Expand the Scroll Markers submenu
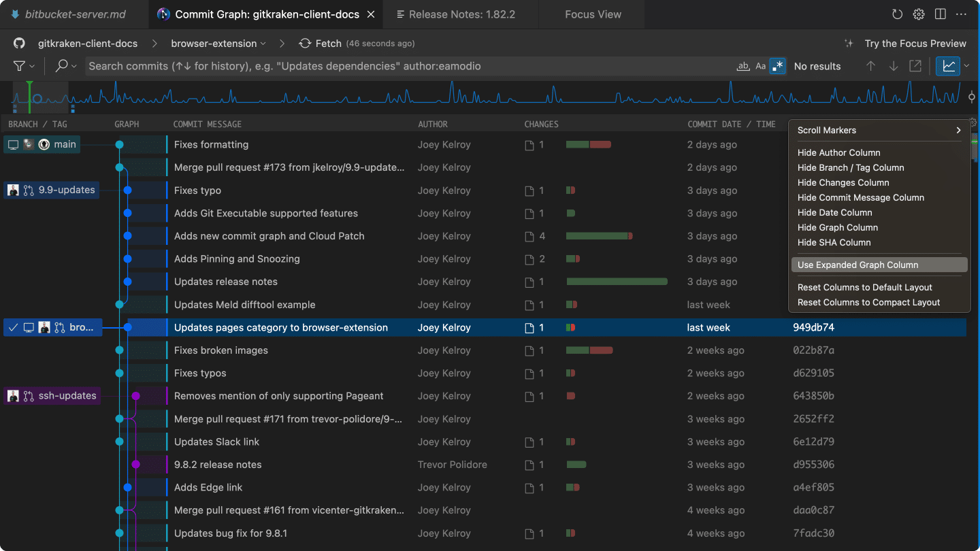This screenshot has width=980, height=551. pyautogui.click(x=879, y=130)
